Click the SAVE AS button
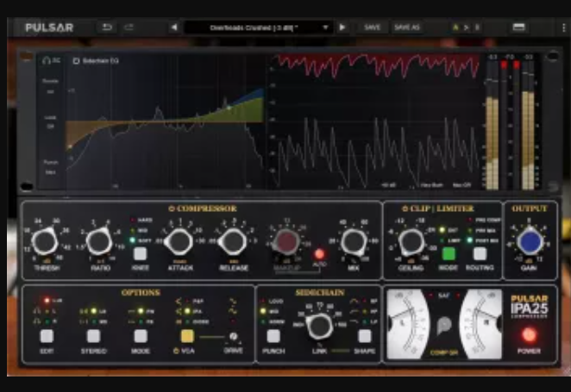This screenshot has width=571, height=392. tap(407, 28)
